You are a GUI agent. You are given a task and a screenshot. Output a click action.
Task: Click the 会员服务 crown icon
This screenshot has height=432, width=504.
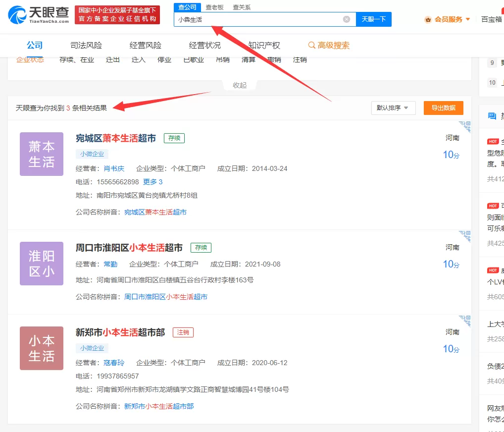pyautogui.click(x=428, y=20)
